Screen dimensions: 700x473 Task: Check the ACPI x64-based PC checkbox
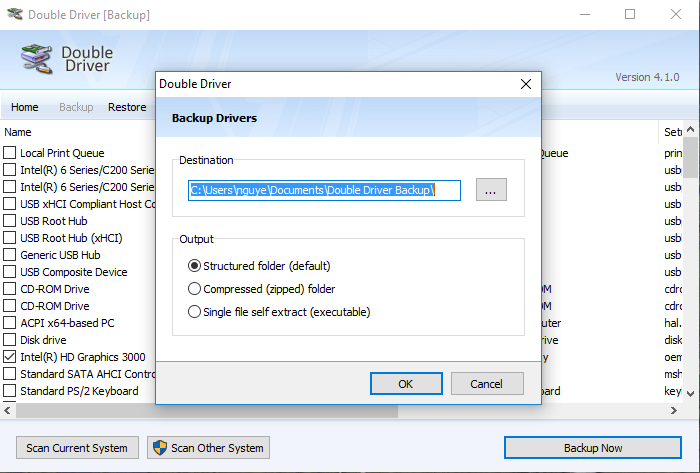[x=9, y=322]
